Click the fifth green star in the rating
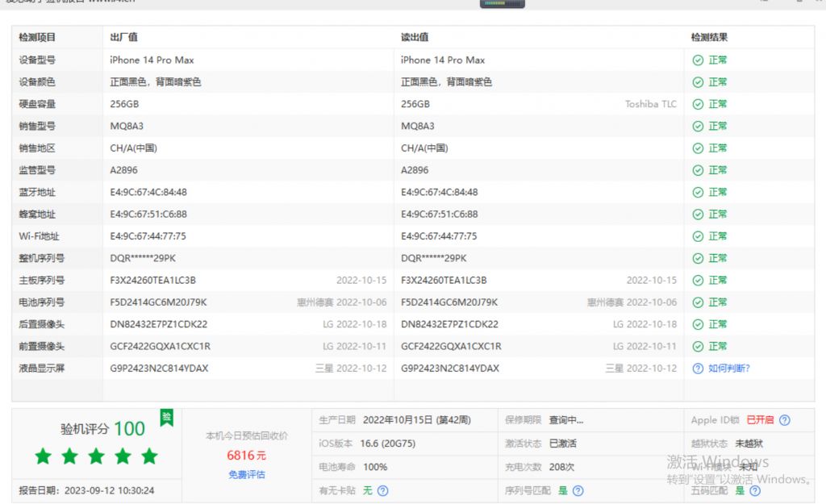826x504 pixels. coord(148,456)
